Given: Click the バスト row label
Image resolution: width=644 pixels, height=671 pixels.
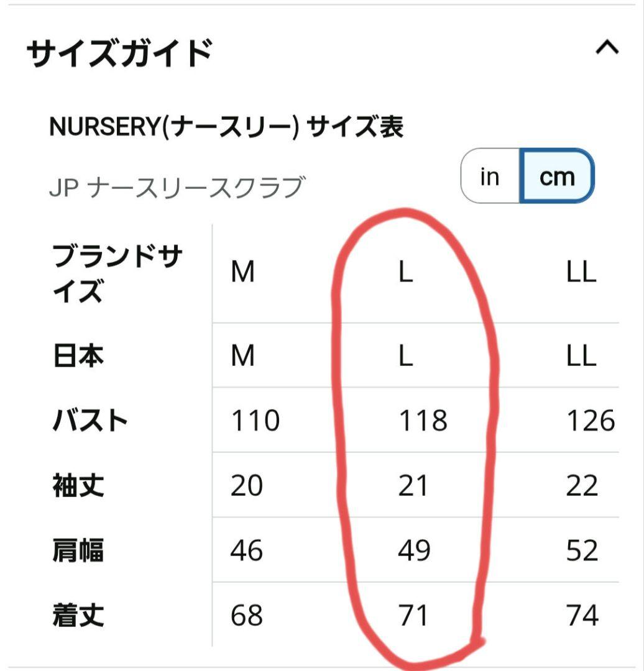Looking at the screenshot, I should (x=90, y=420).
